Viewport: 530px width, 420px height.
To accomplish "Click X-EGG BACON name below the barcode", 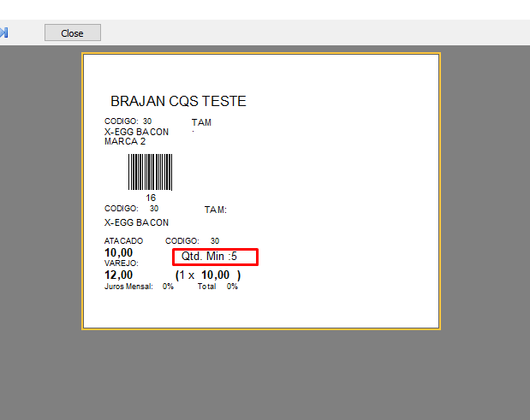I will 136,222.
